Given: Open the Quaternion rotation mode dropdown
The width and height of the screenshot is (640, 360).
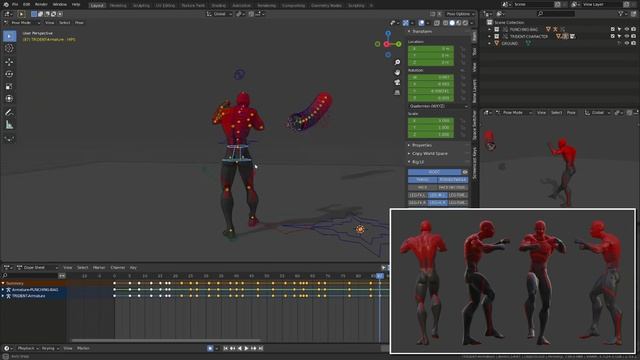Looking at the screenshot, I should (438, 106).
